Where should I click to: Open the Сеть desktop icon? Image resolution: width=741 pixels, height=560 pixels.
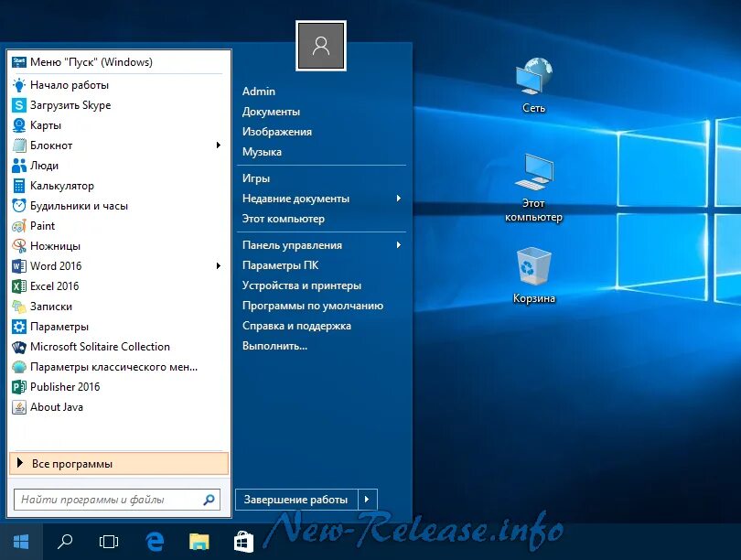pyautogui.click(x=534, y=85)
